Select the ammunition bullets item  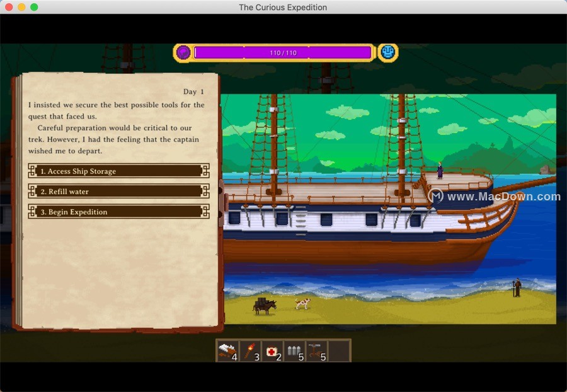click(x=294, y=350)
